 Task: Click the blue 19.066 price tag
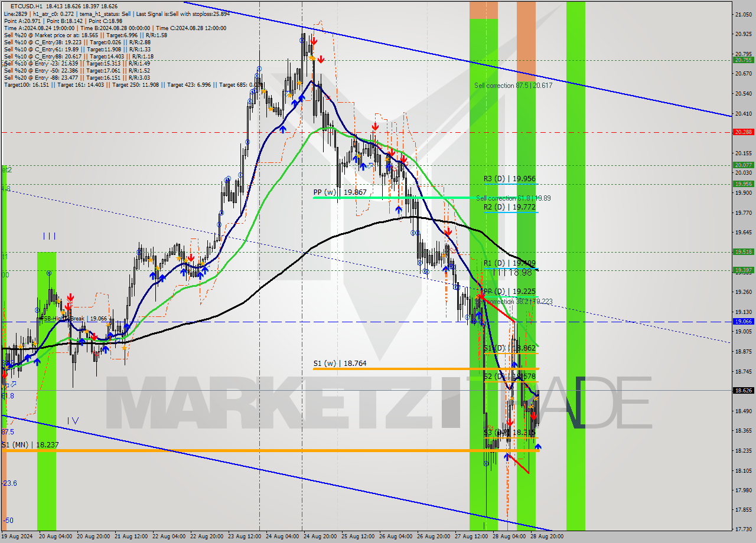[743, 322]
